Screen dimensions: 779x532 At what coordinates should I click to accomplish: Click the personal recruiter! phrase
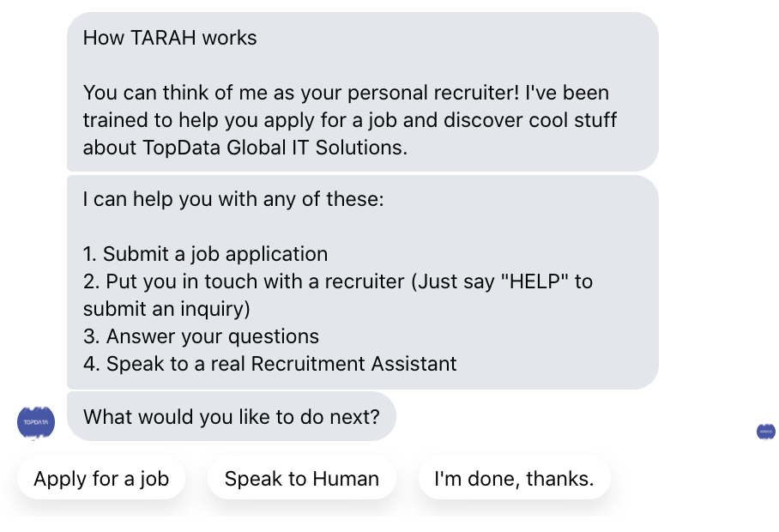433,93
